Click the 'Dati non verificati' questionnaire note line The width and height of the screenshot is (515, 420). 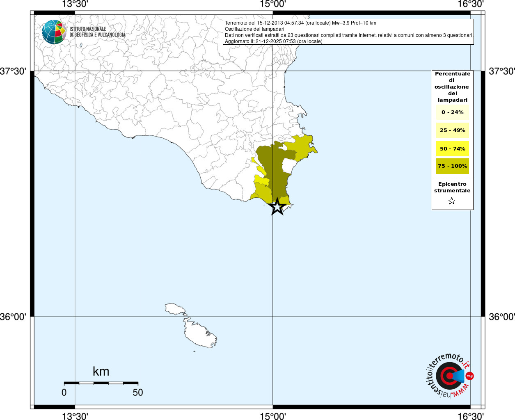(x=349, y=35)
